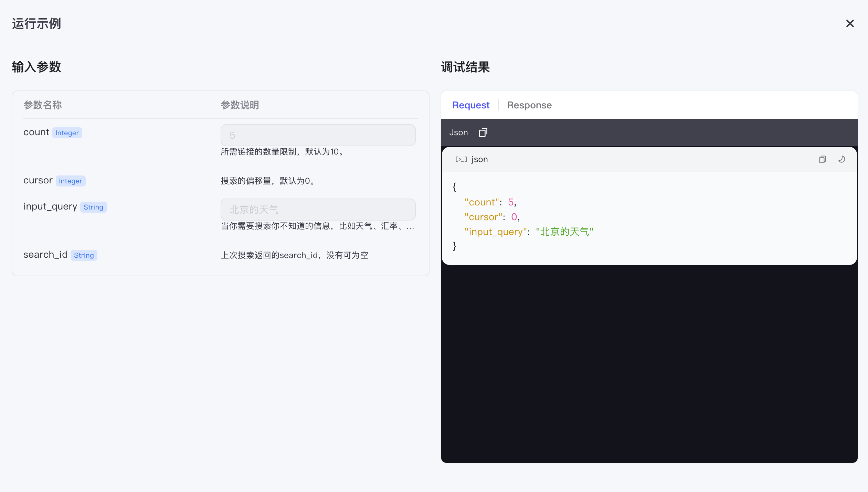Toggle dark theme with the moon icon
This screenshot has width=868, height=492.
(x=841, y=159)
